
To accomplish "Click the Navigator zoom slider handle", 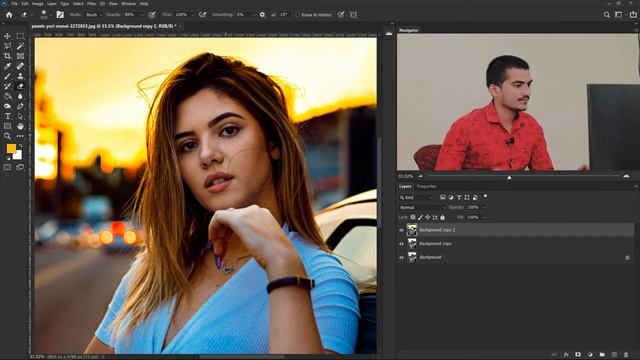I will point(509,178).
